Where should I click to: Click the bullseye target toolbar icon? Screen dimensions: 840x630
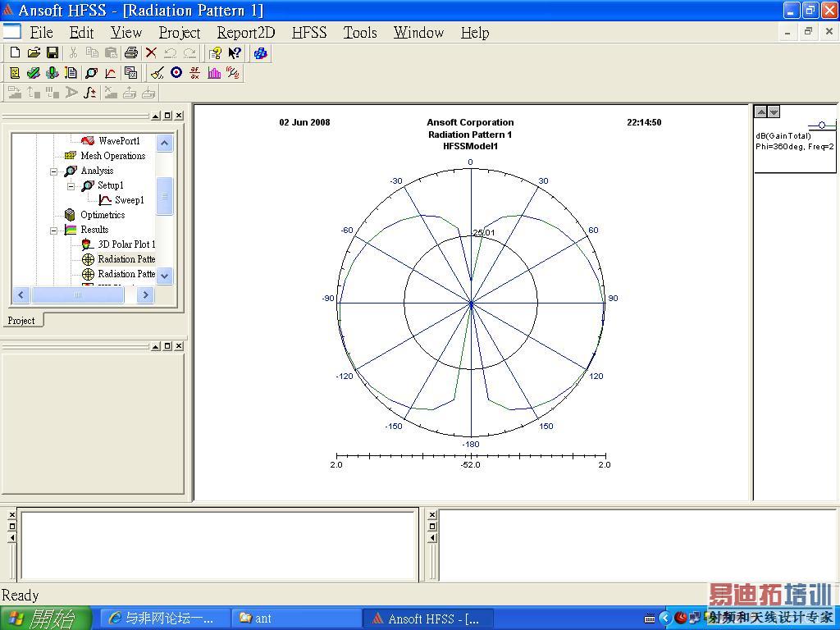click(176, 73)
